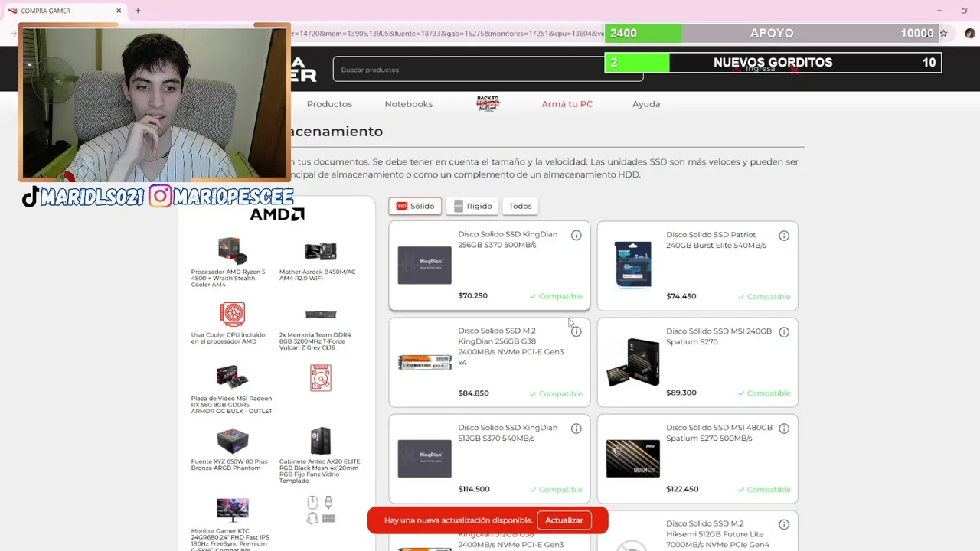Image resolution: width=980 pixels, height=551 pixels.
Task: Select the AMD Ryzen 5 4500 processor icon
Action: click(232, 251)
